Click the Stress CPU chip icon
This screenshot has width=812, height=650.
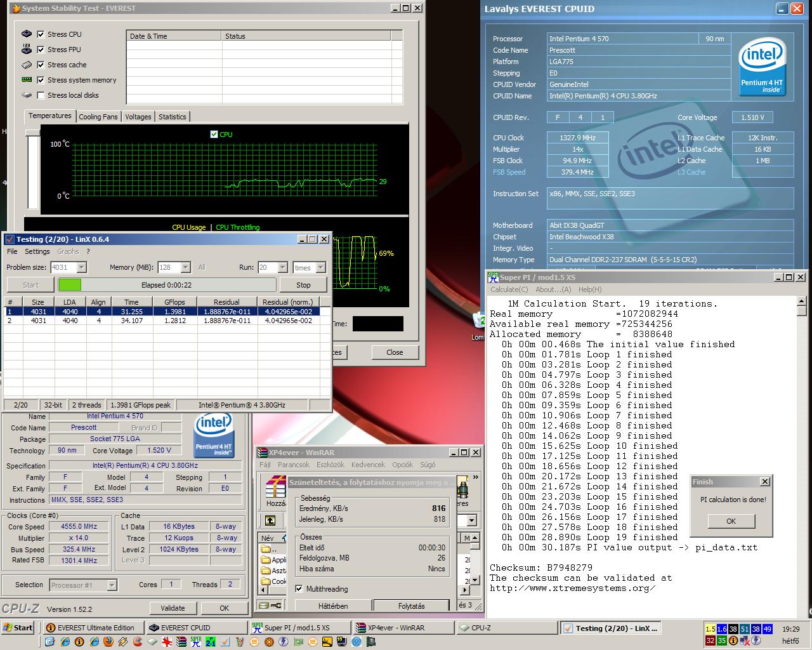click(x=27, y=34)
